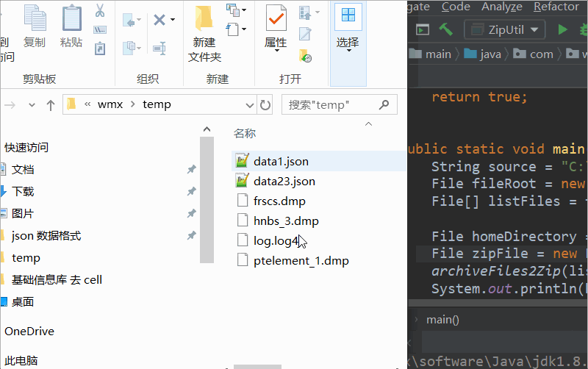
Task: Open the Refactor menu in IntelliJ
Action: point(556,7)
